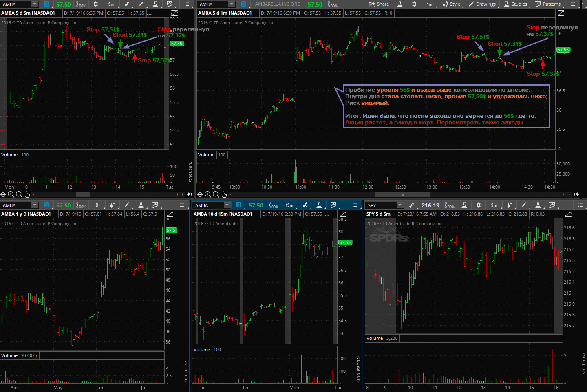The image size is (587, 392).
Task: Toggle price axis scale icon in 15m chart
Action: point(343,214)
